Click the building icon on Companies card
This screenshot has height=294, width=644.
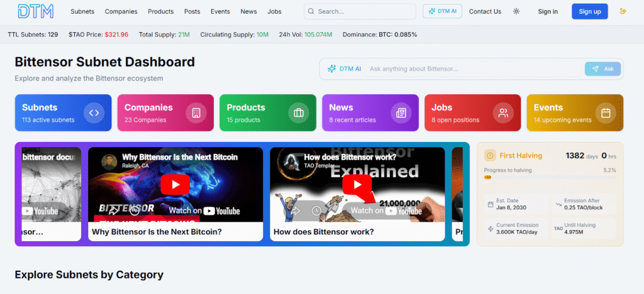[196, 113]
